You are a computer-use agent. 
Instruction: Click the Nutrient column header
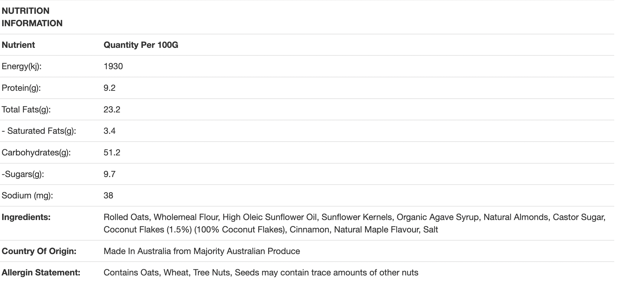pyautogui.click(x=18, y=45)
